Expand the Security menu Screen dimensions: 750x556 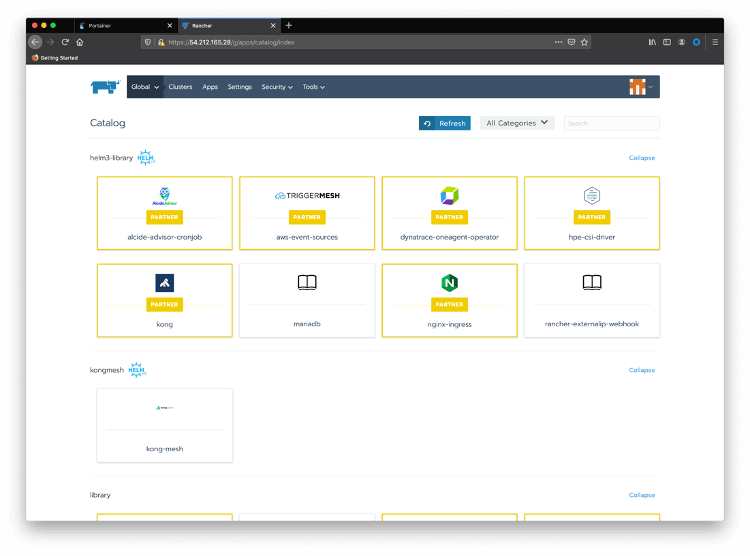pyautogui.click(x=277, y=87)
